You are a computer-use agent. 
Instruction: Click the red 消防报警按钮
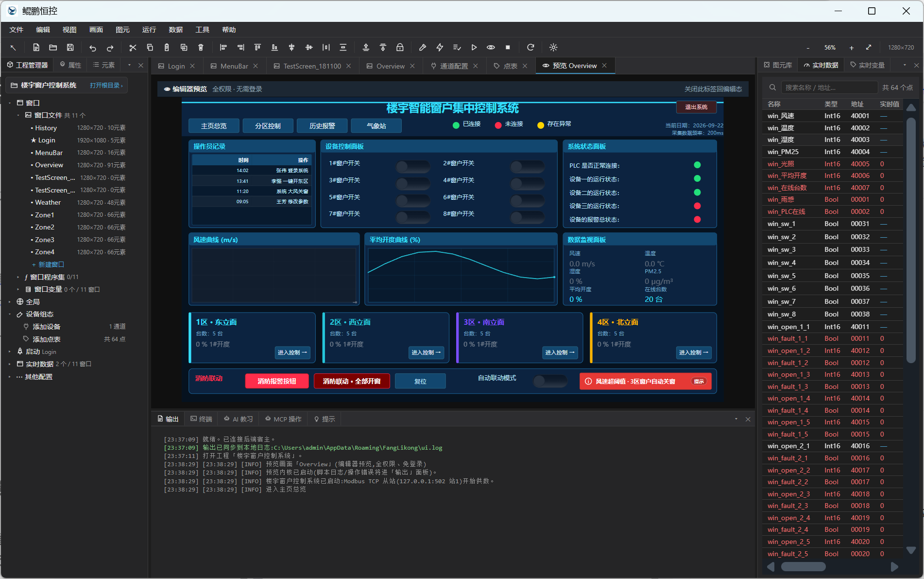(276, 381)
